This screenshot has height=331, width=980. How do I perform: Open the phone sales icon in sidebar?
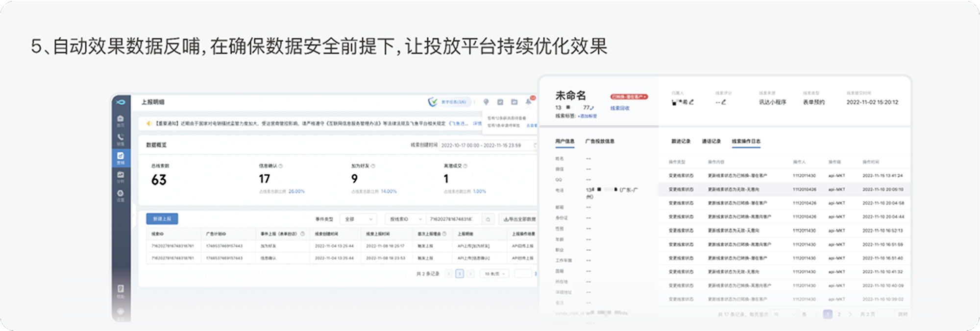click(121, 139)
